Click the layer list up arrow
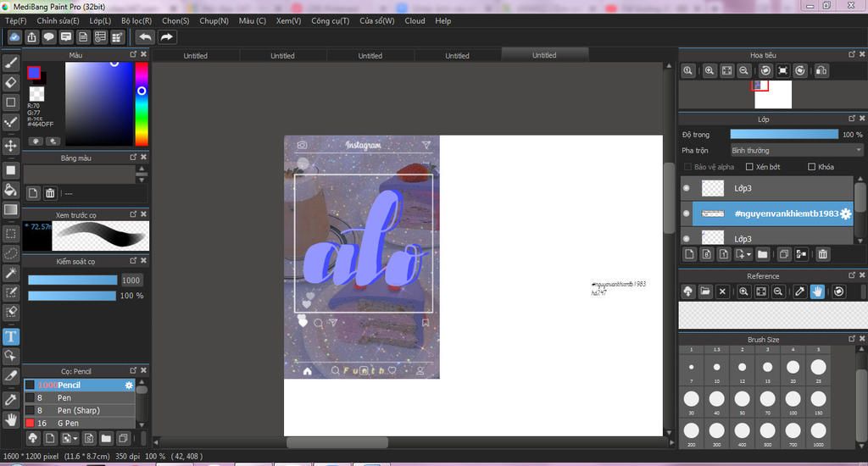Image resolution: width=868 pixels, height=466 pixels. (860, 180)
